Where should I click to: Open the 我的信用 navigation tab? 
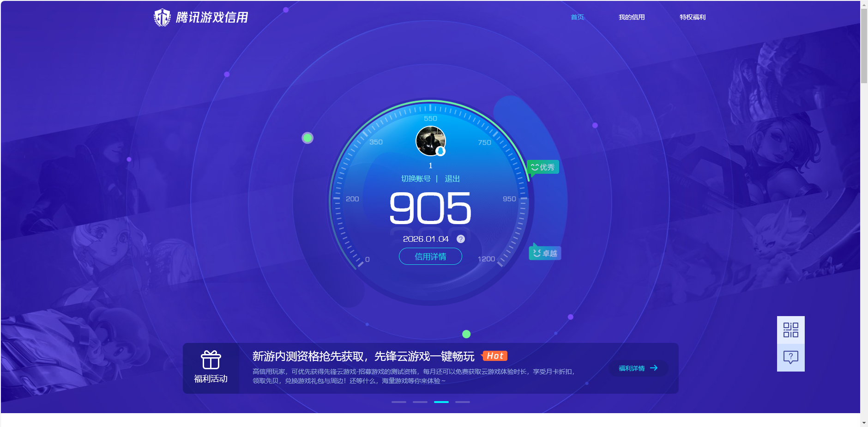(632, 17)
